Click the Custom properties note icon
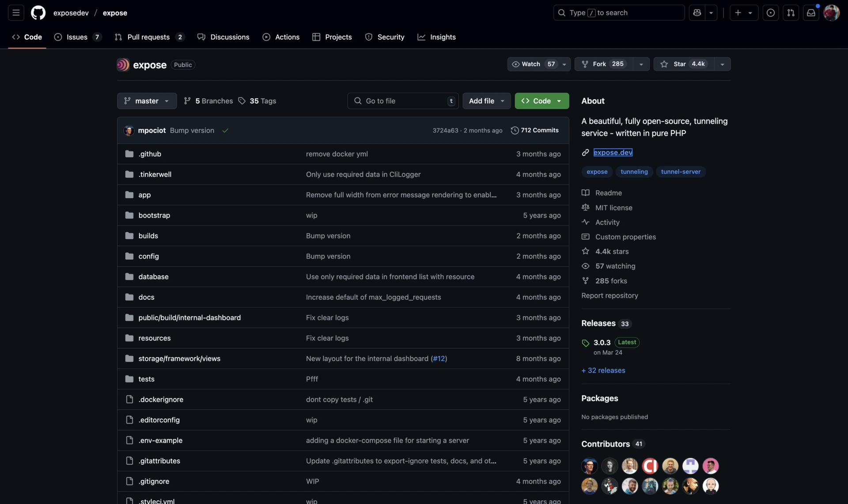This screenshot has height=504, width=848. (585, 237)
